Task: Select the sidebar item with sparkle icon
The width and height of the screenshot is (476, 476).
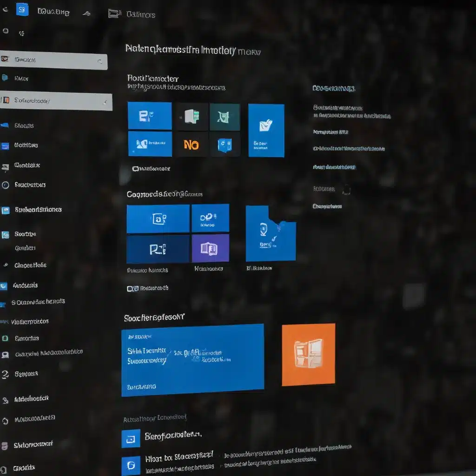Action: coord(24,265)
